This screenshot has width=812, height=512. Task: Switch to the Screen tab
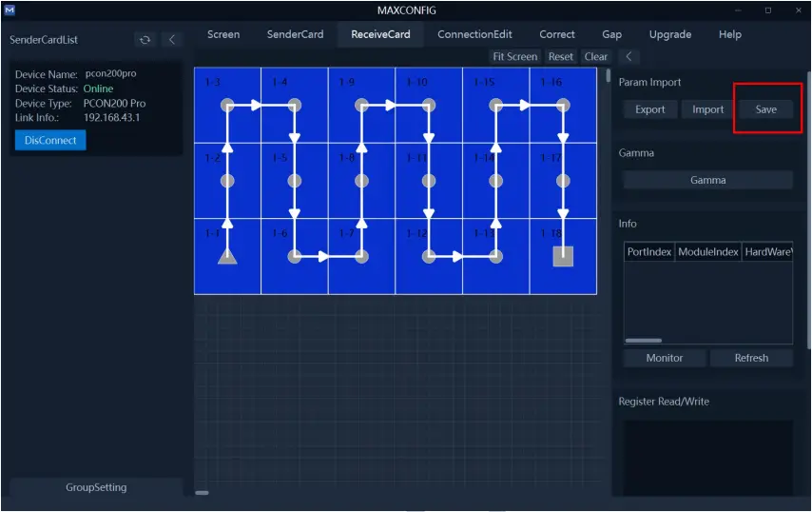coord(223,34)
